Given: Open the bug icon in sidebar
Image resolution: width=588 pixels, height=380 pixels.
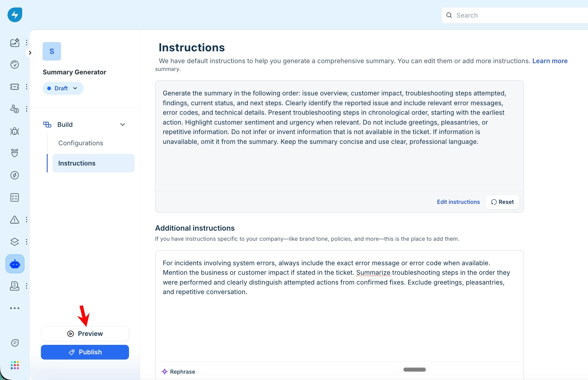Looking at the screenshot, I should 15,131.
